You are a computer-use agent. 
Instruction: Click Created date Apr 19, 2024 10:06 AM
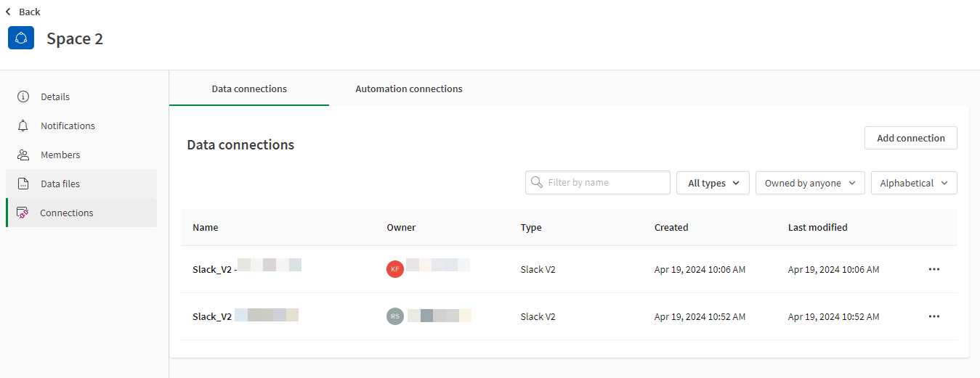(700, 269)
